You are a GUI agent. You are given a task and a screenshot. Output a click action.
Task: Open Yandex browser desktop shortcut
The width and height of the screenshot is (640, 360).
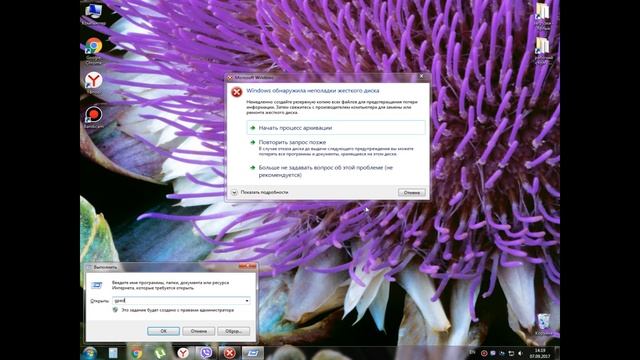(x=93, y=83)
